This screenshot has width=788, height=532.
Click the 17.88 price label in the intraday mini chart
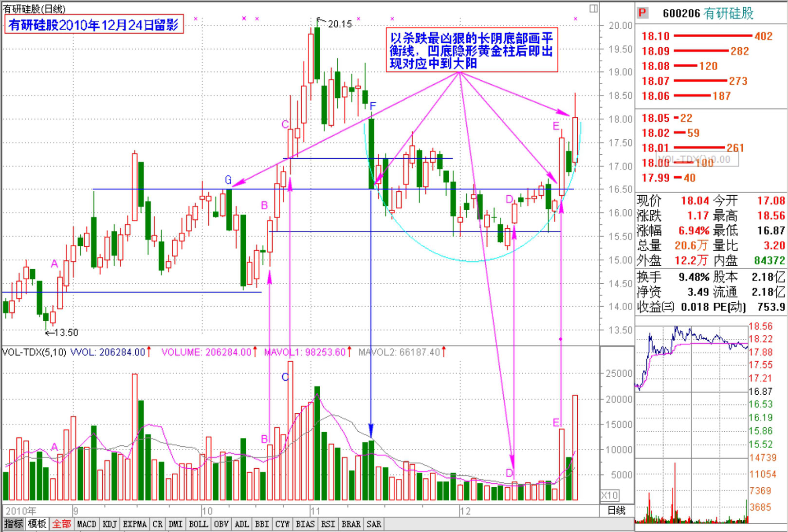(x=760, y=352)
